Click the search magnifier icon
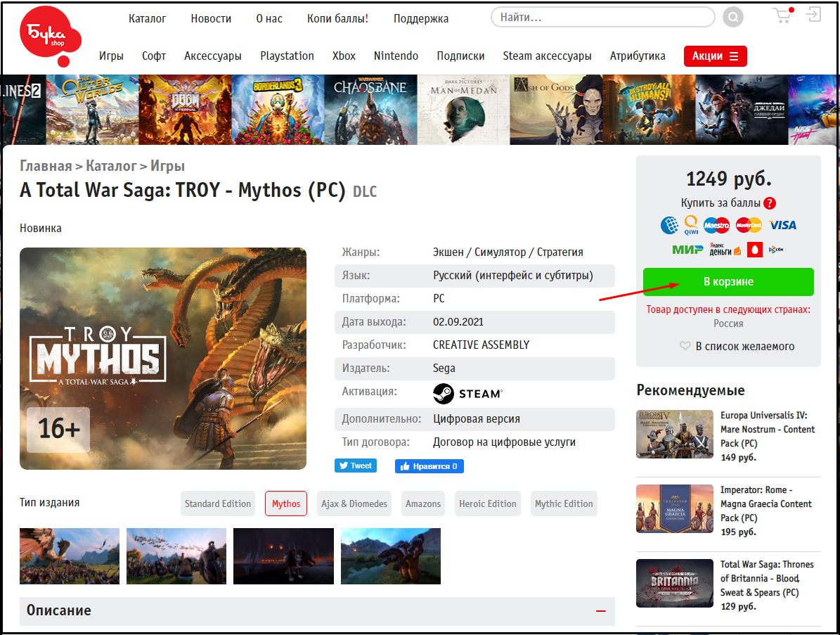 point(733,17)
